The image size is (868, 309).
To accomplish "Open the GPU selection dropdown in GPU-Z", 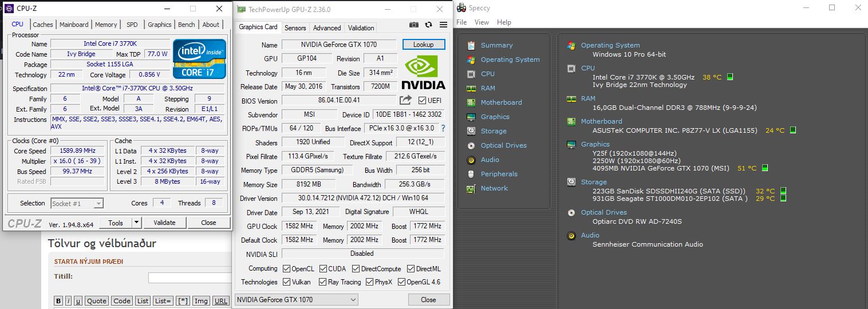I will click(x=296, y=299).
